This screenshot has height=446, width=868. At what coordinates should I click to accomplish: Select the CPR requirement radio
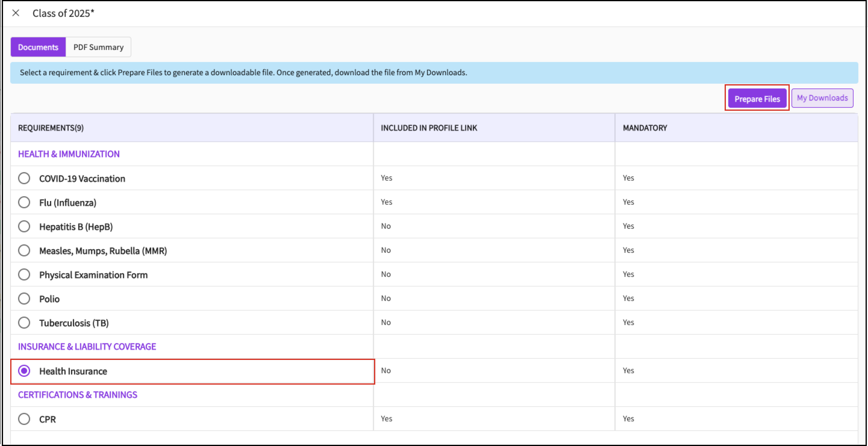point(24,419)
